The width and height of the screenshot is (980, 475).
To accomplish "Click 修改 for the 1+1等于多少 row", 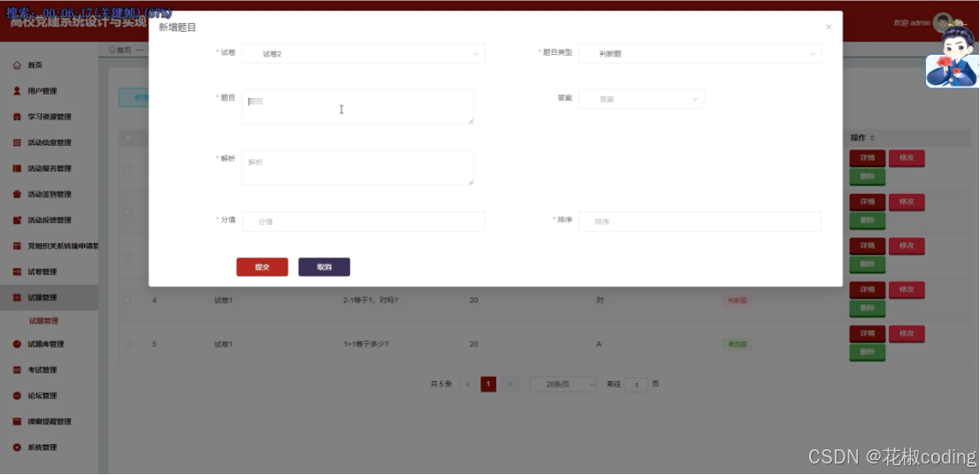I will pos(907,333).
